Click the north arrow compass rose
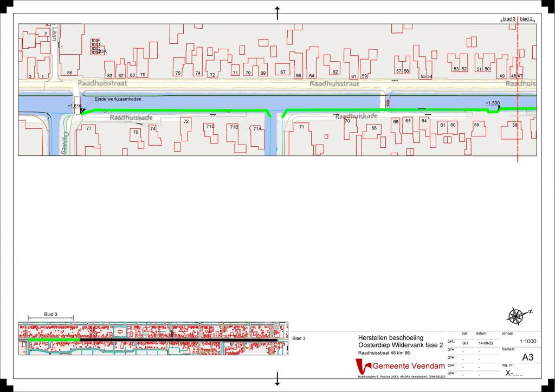 point(517,315)
